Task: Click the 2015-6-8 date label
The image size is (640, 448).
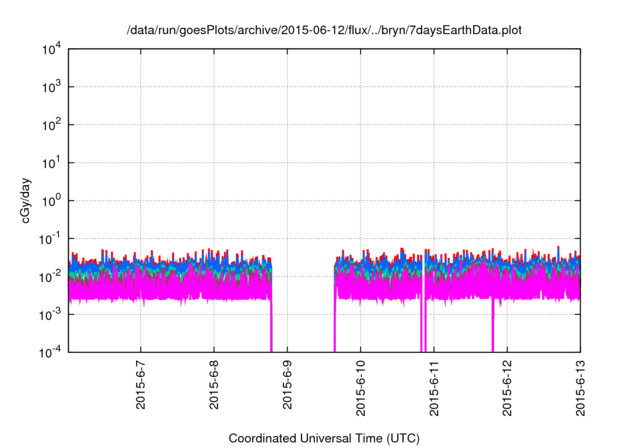Action: (x=214, y=385)
